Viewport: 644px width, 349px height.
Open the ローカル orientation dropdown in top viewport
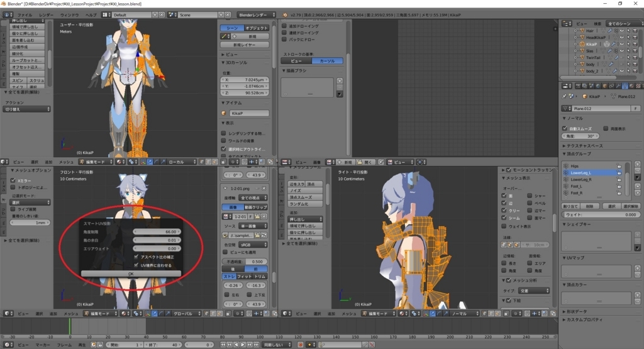pos(180,162)
